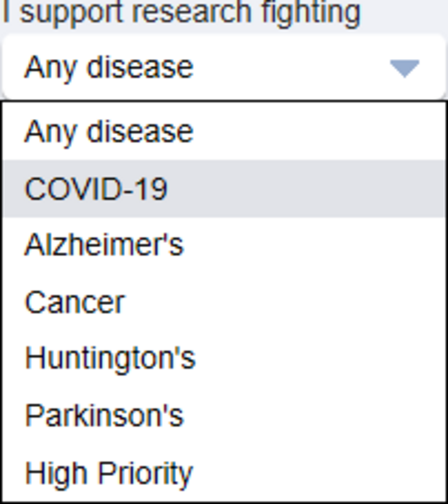Select COVID-19 from the disease list
This screenshot has width=448, height=504.
[x=96, y=189]
